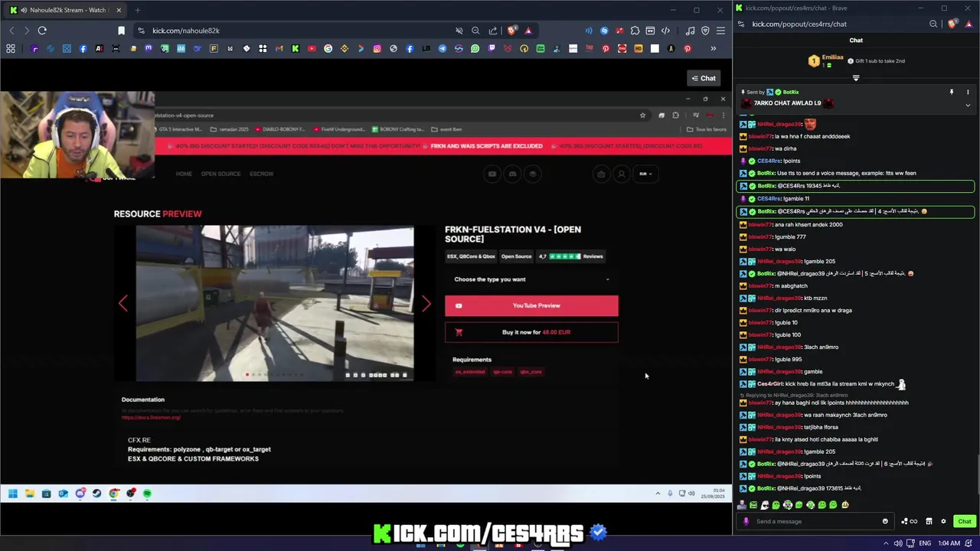Click the fuel station preview video thumbnail
The width and height of the screenshot is (980, 551).
pos(275,304)
